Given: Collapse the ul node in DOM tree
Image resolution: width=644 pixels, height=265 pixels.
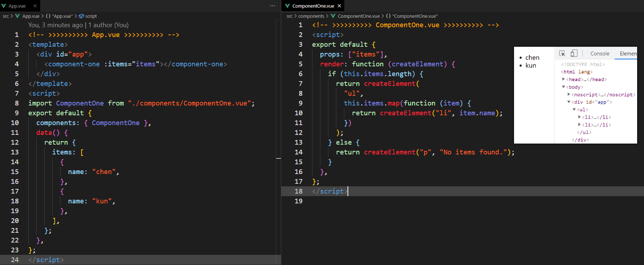Looking at the screenshot, I should [574, 109].
